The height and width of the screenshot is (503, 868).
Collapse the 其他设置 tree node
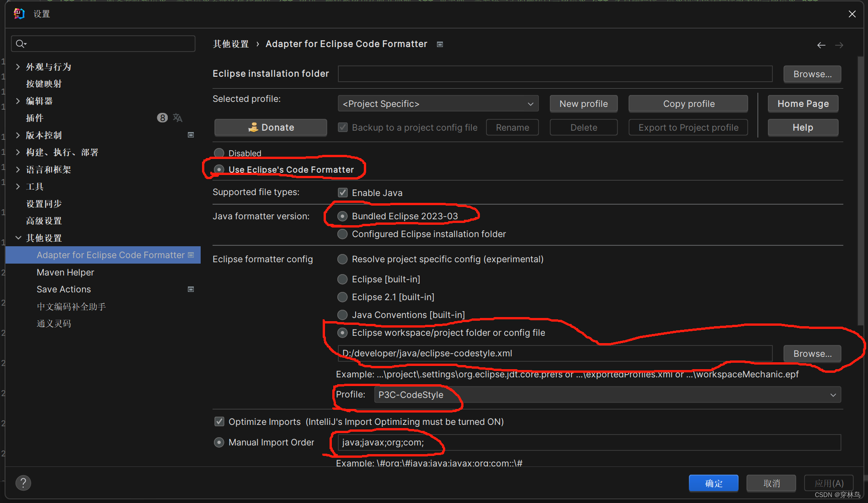18,238
